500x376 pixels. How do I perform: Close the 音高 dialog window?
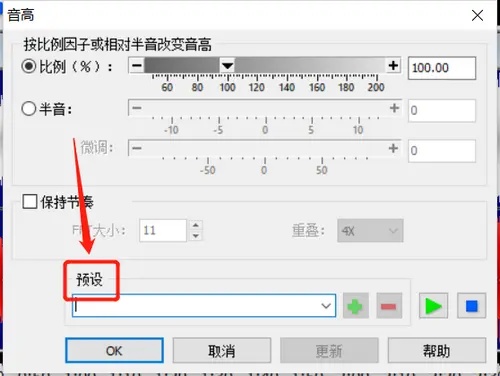coord(477,15)
